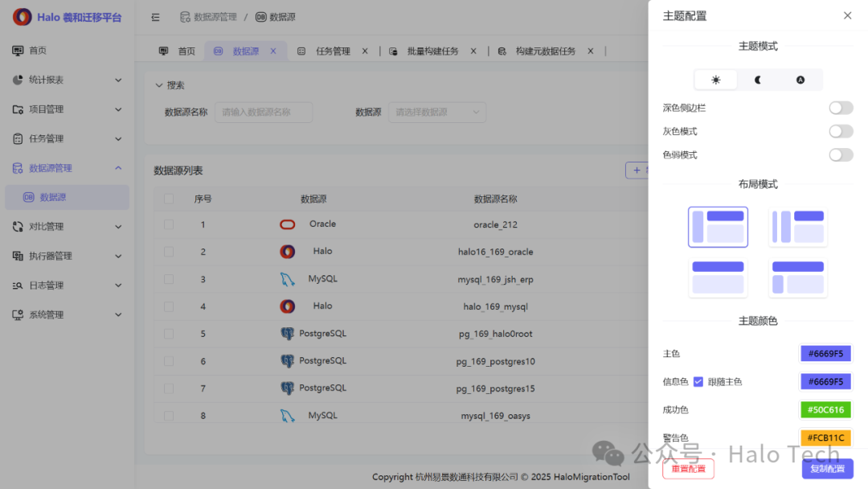Toggle the 灰色模式 switch

841,131
